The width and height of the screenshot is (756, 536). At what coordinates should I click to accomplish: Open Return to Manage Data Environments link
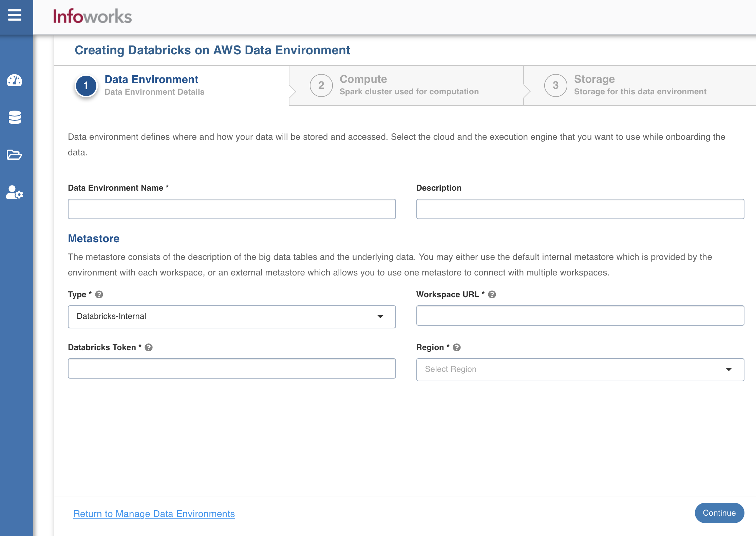[x=154, y=514]
